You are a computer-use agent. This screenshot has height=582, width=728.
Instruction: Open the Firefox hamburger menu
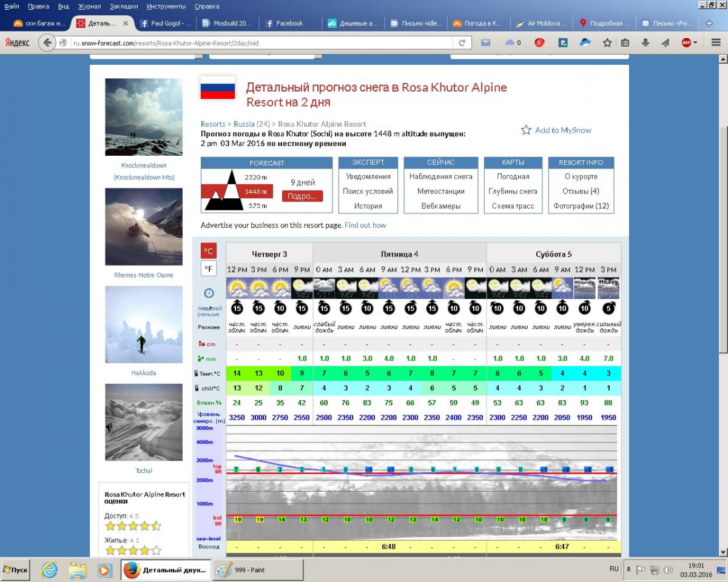tap(715, 43)
